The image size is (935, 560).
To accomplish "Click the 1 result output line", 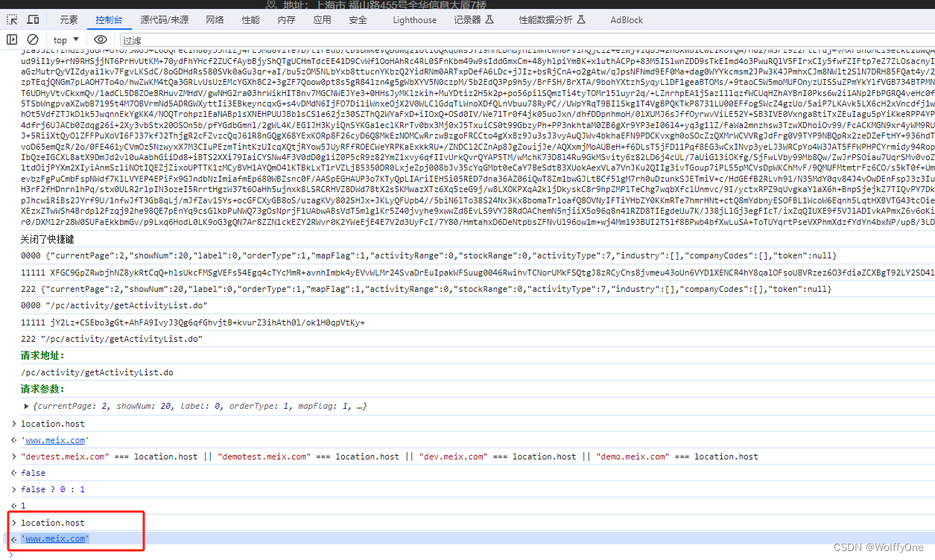I will pos(23,506).
